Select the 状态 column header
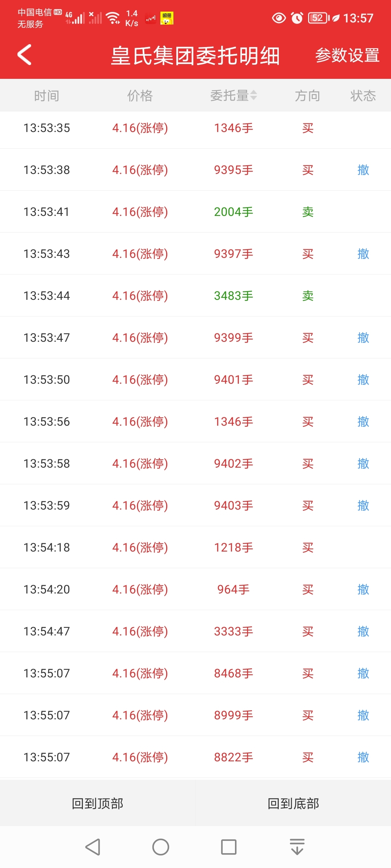 [363, 95]
